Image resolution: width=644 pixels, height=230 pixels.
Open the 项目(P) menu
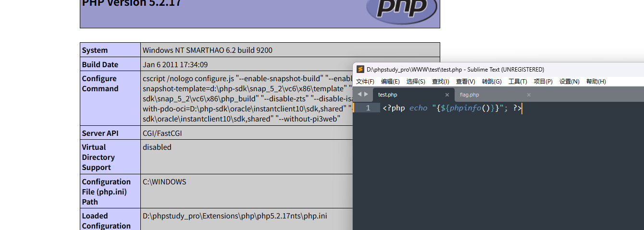point(543,82)
